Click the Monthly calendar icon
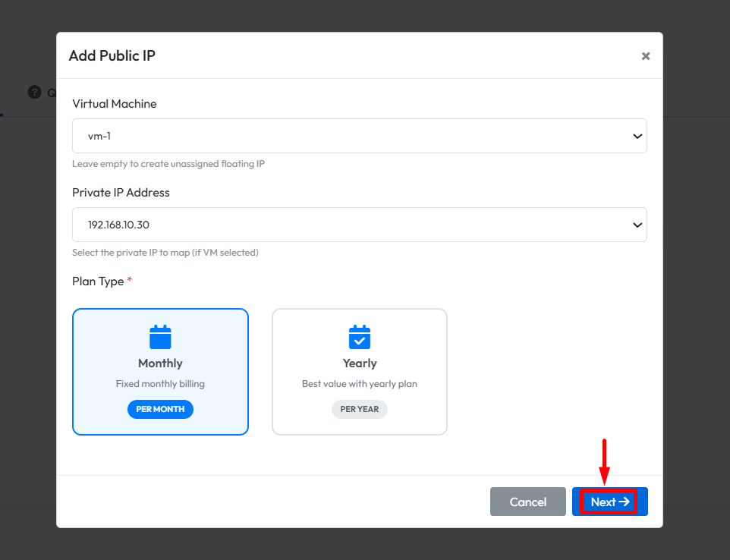 click(160, 337)
